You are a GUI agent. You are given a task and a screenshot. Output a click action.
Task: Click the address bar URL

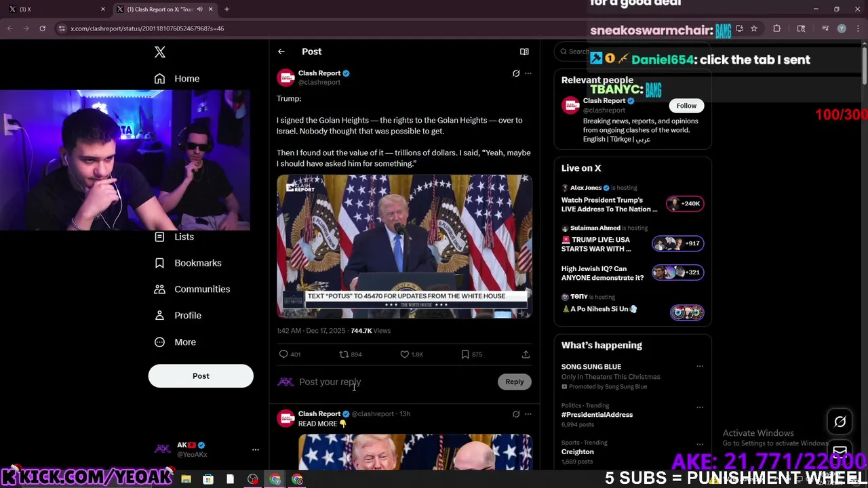pyautogui.click(x=147, y=28)
